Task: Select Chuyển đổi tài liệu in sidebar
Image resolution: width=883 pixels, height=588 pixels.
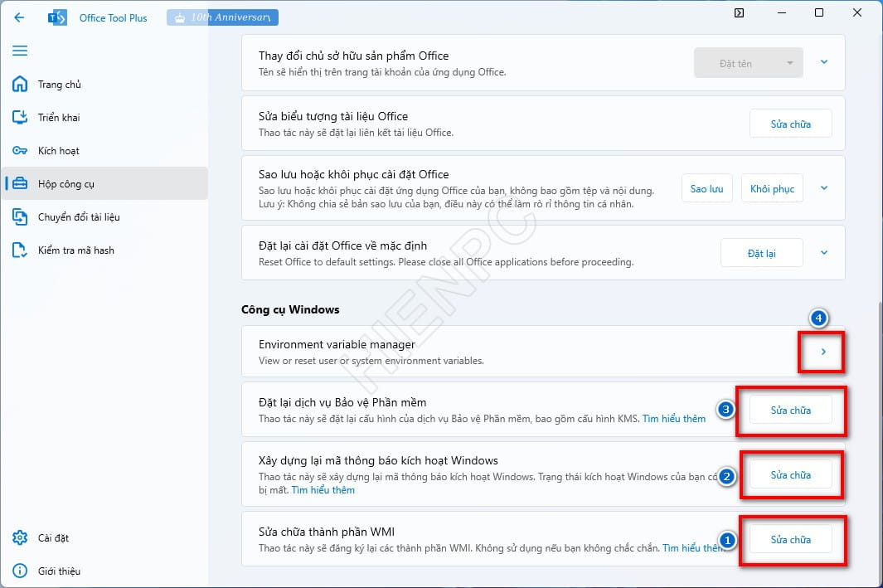Action: (104, 216)
